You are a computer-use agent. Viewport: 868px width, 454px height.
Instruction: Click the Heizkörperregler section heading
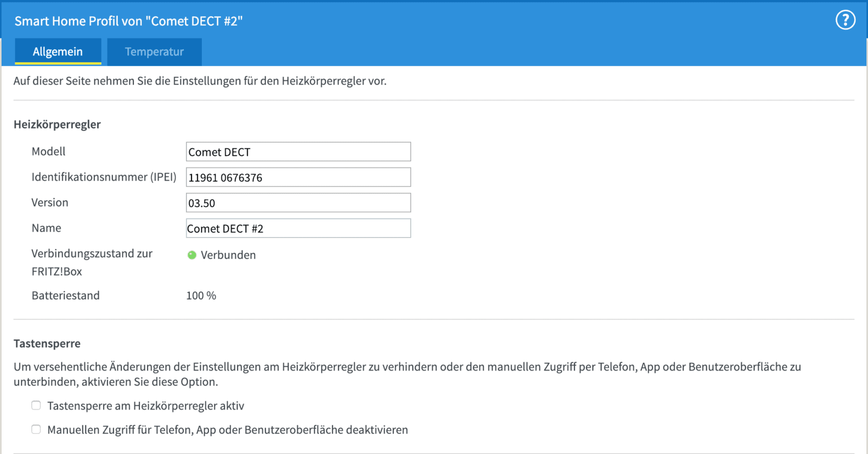57,124
